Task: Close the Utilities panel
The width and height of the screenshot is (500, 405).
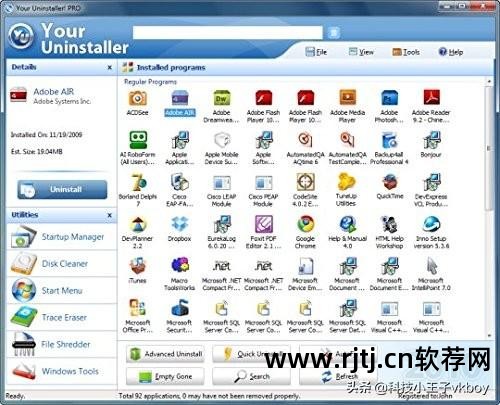Action: (110, 215)
